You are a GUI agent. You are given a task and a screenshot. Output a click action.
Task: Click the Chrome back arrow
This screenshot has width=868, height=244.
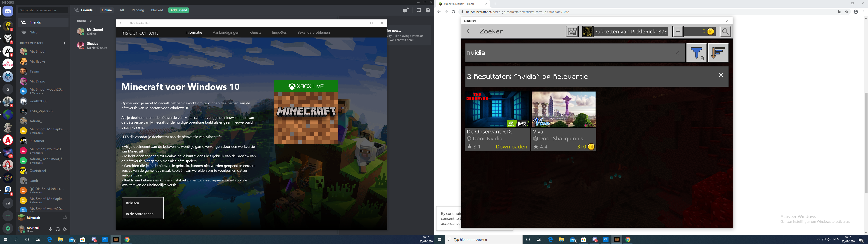click(x=439, y=12)
